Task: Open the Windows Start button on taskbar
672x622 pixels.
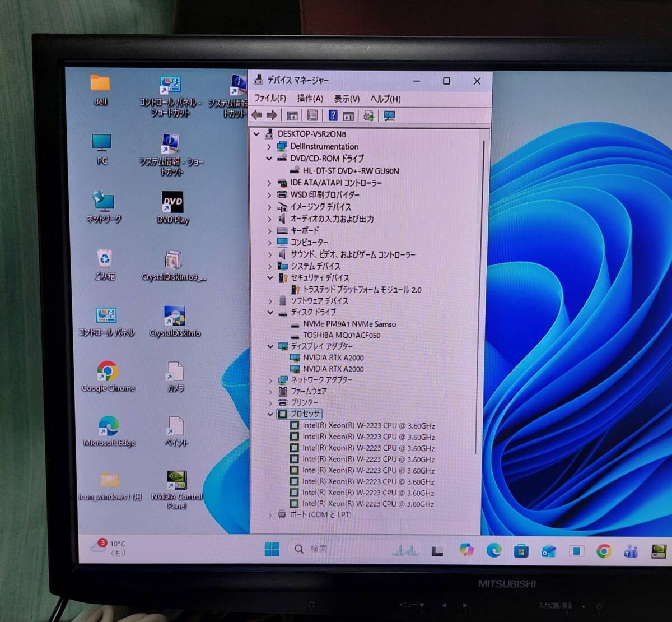Action: pyautogui.click(x=272, y=549)
